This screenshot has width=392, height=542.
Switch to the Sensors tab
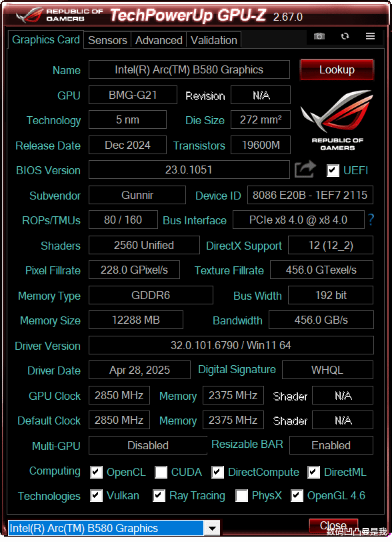click(x=107, y=40)
